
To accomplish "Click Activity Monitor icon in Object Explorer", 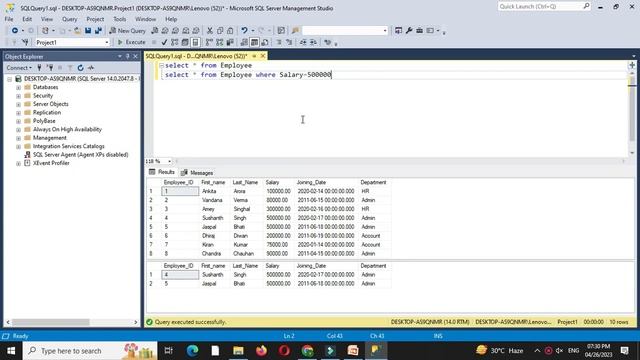I will click(91, 68).
